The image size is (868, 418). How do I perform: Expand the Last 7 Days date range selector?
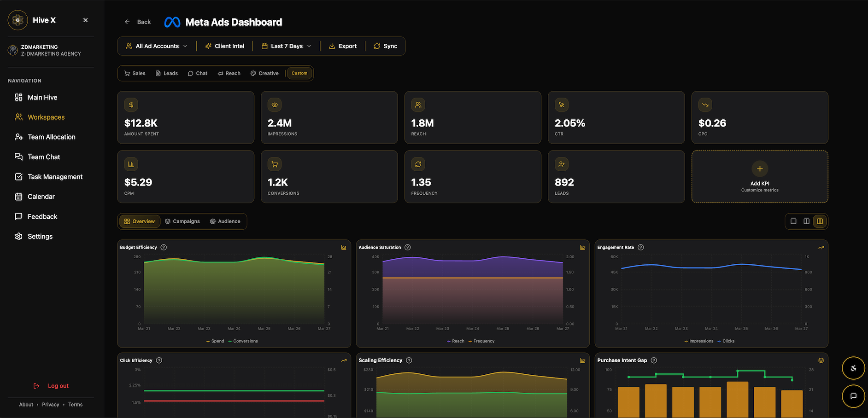coord(286,46)
